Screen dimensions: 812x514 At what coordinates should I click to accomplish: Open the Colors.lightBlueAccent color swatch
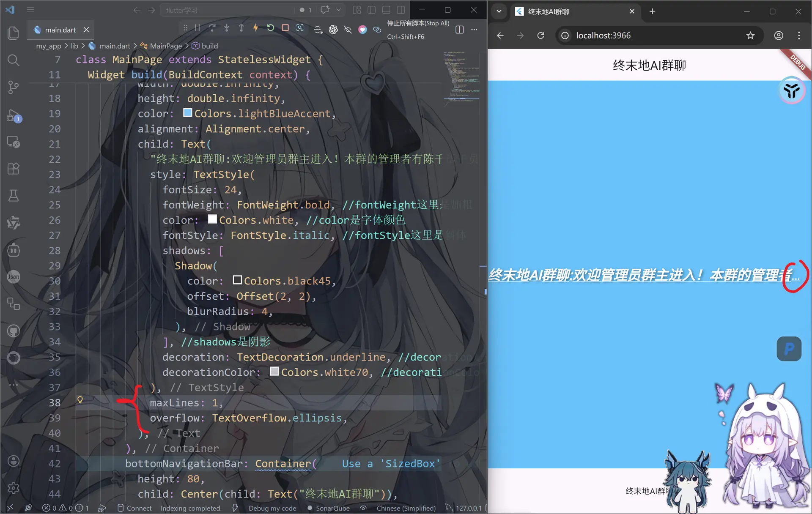click(187, 113)
